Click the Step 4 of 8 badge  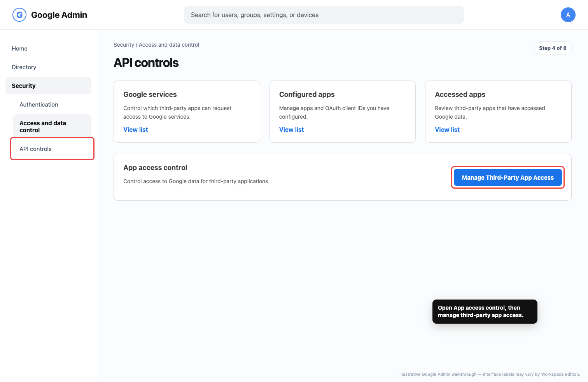point(553,48)
